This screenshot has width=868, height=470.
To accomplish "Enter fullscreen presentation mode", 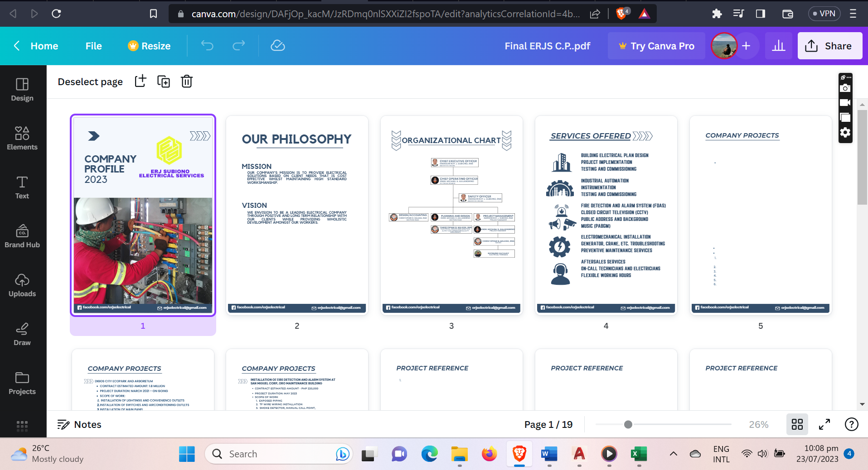I will coord(824,424).
